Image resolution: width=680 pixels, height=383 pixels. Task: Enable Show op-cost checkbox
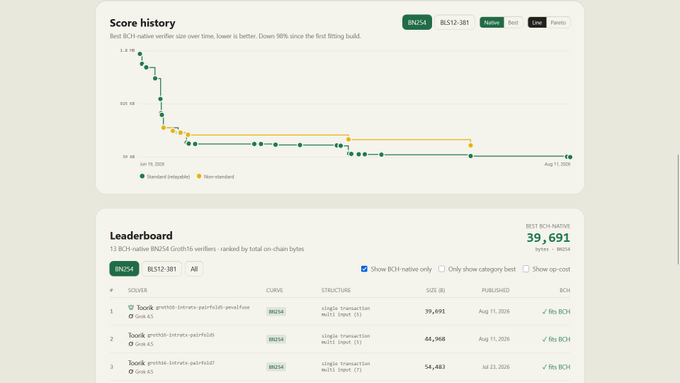526,269
